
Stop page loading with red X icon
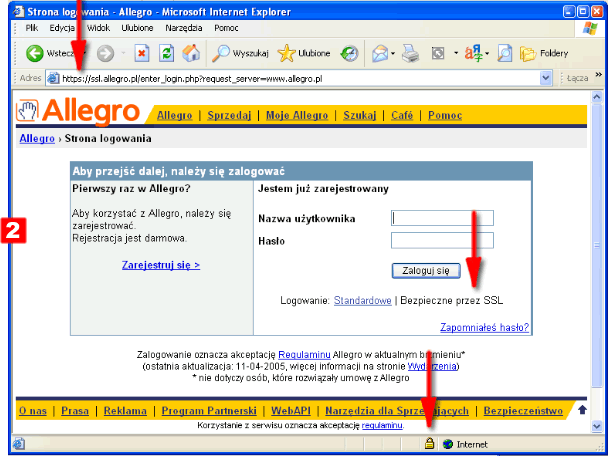142,54
